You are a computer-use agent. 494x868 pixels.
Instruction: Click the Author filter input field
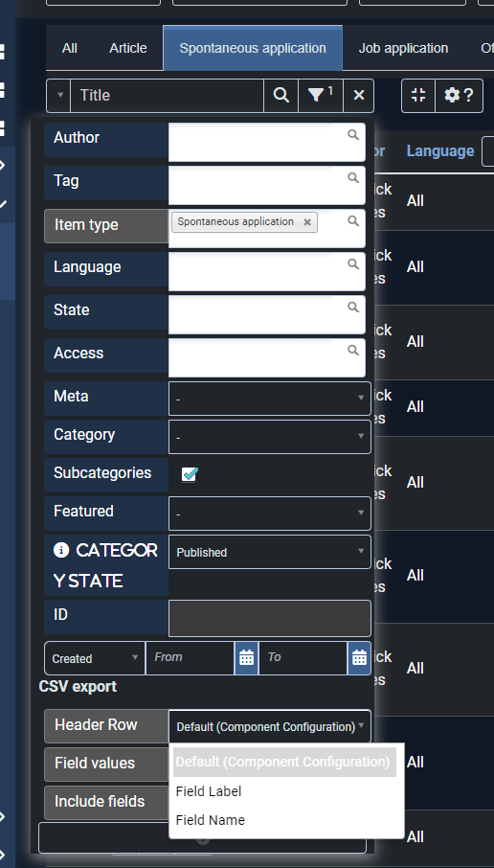tap(267, 142)
